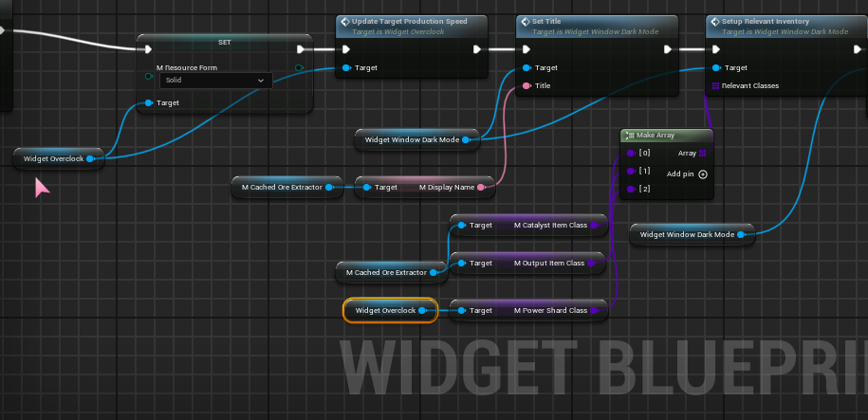Click the Target pin on M Output Item Class

(x=461, y=264)
